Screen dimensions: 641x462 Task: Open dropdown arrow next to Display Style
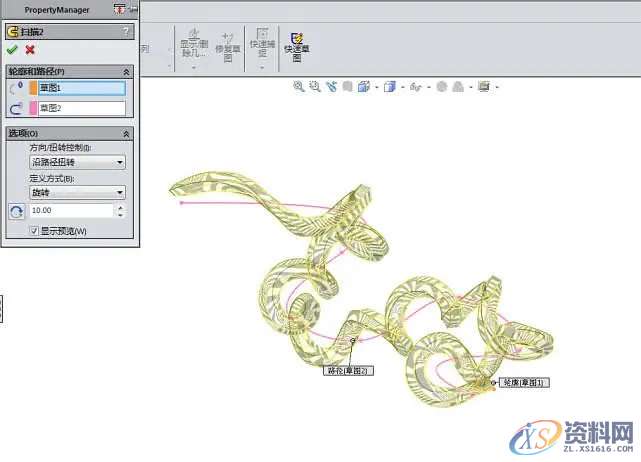click(x=403, y=87)
